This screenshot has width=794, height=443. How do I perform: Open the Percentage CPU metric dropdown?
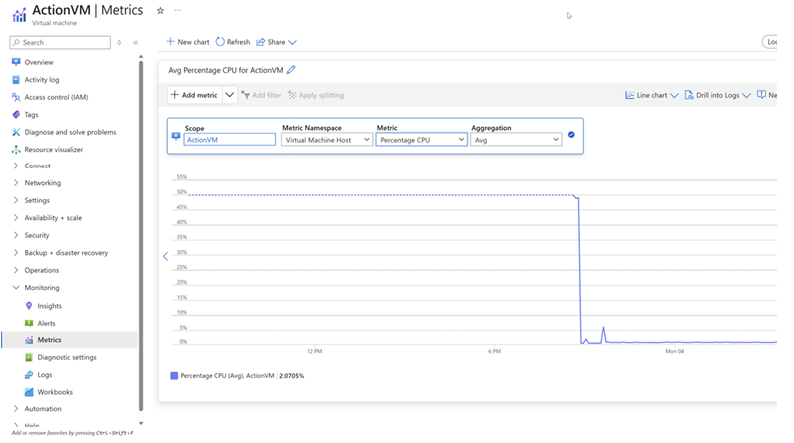click(x=421, y=140)
